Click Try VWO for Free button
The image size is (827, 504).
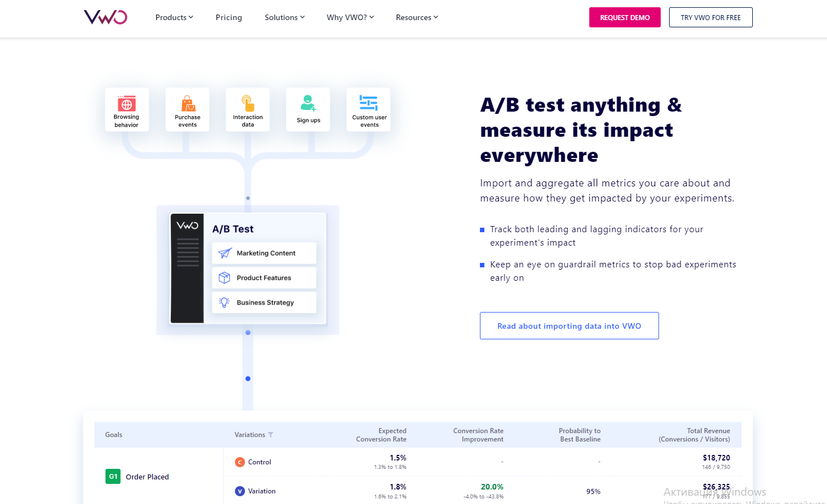click(711, 17)
